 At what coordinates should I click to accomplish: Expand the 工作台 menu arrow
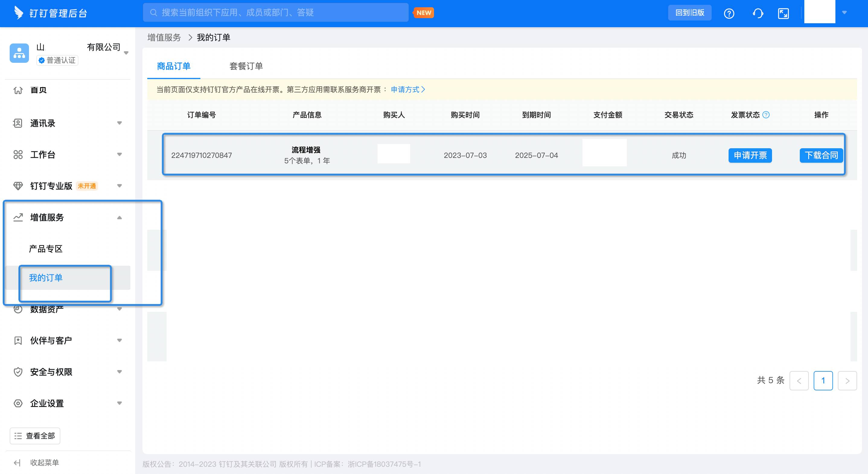tap(119, 154)
